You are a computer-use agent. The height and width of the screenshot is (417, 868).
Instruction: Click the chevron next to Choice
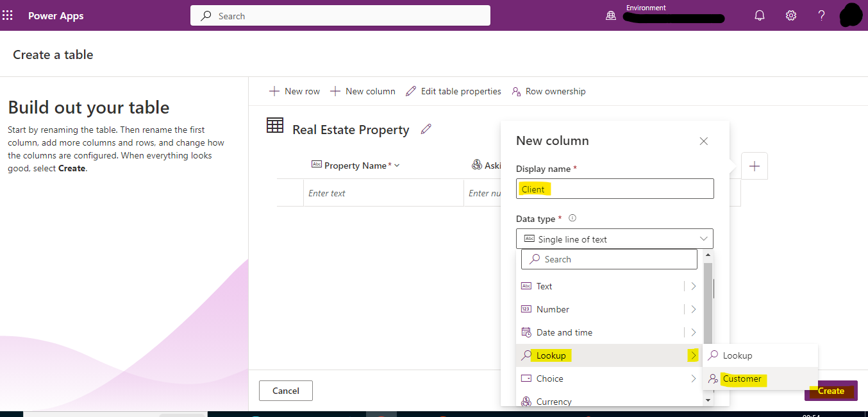coord(694,379)
